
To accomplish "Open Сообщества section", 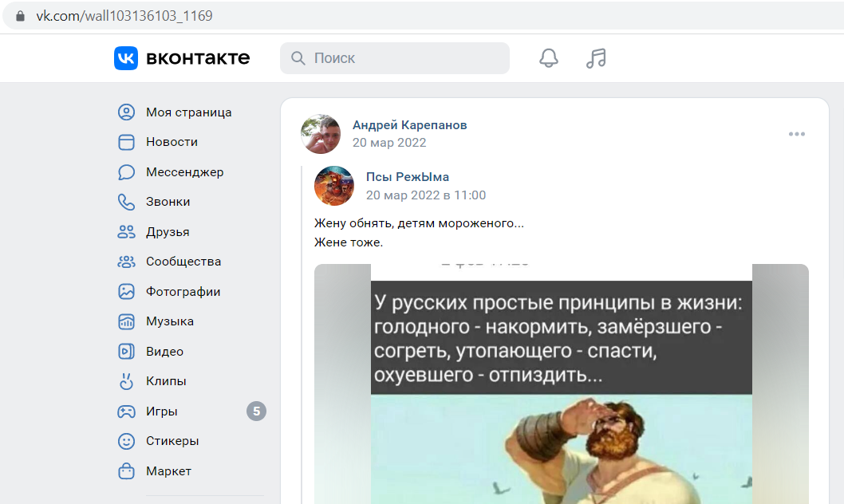I will pos(183,262).
